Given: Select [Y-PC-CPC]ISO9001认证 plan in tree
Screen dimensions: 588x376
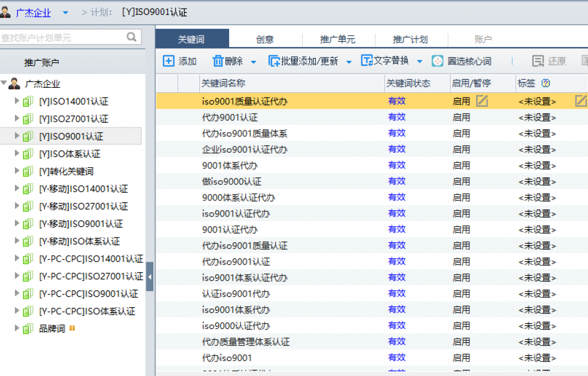Looking at the screenshot, I should coord(88,294).
